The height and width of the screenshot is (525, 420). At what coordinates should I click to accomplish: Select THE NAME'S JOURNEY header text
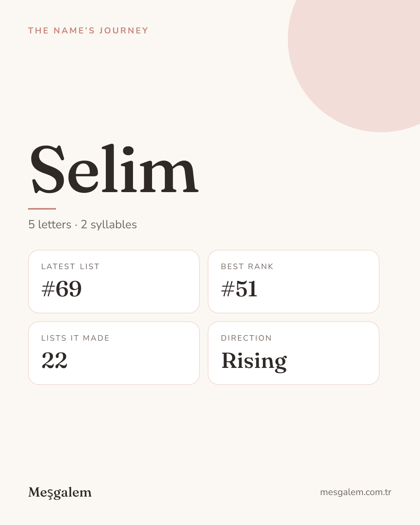pos(88,31)
